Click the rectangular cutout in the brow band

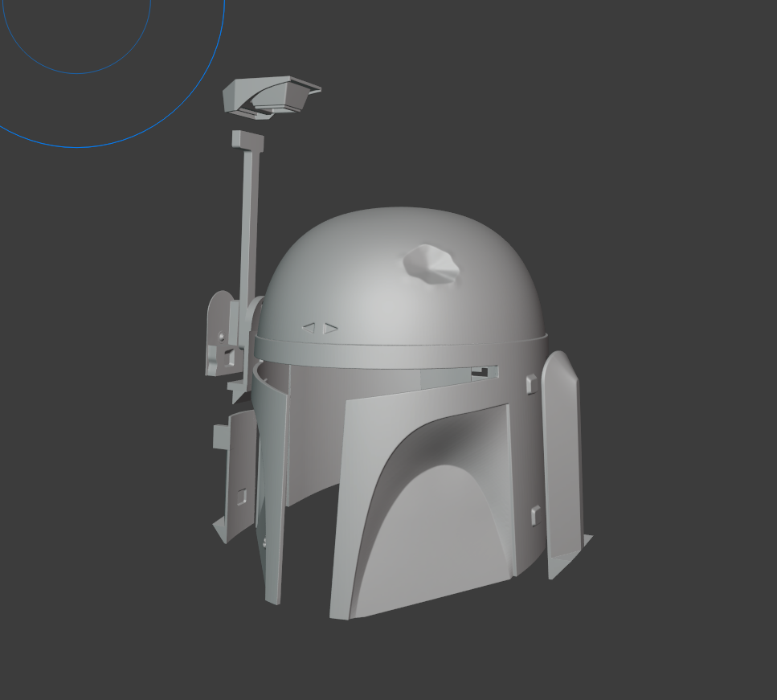pos(485,372)
